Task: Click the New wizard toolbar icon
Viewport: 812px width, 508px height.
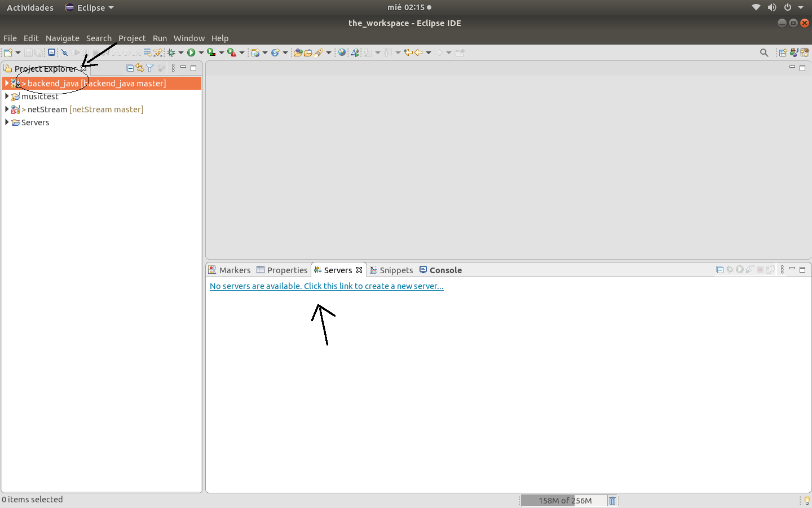Action: pyautogui.click(x=7, y=52)
